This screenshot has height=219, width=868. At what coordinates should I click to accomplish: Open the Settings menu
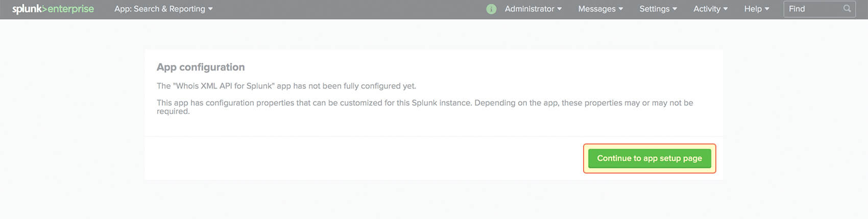(x=658, y=9)
